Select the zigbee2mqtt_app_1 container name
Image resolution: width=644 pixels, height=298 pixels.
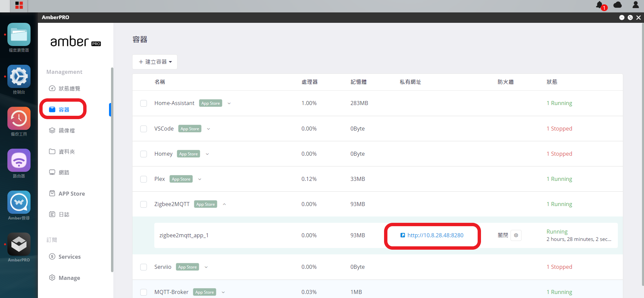pyautogui.click(x=184, y=235)
